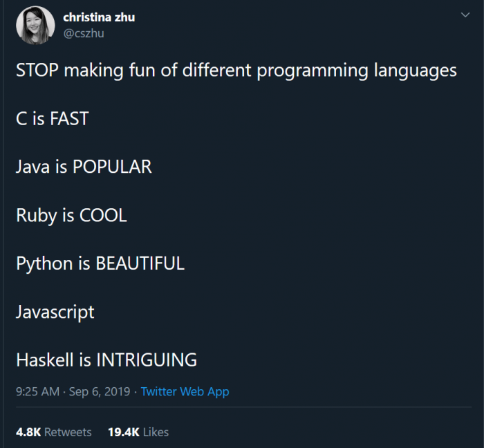Open the tweet options chevron menu
Viewport: 484px width, 448px height.
pos(465,15)
